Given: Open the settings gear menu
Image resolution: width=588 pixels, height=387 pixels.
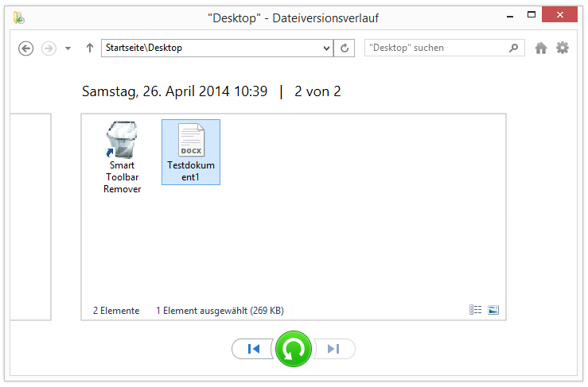Looking at the screenshot, I should point(563,48).
